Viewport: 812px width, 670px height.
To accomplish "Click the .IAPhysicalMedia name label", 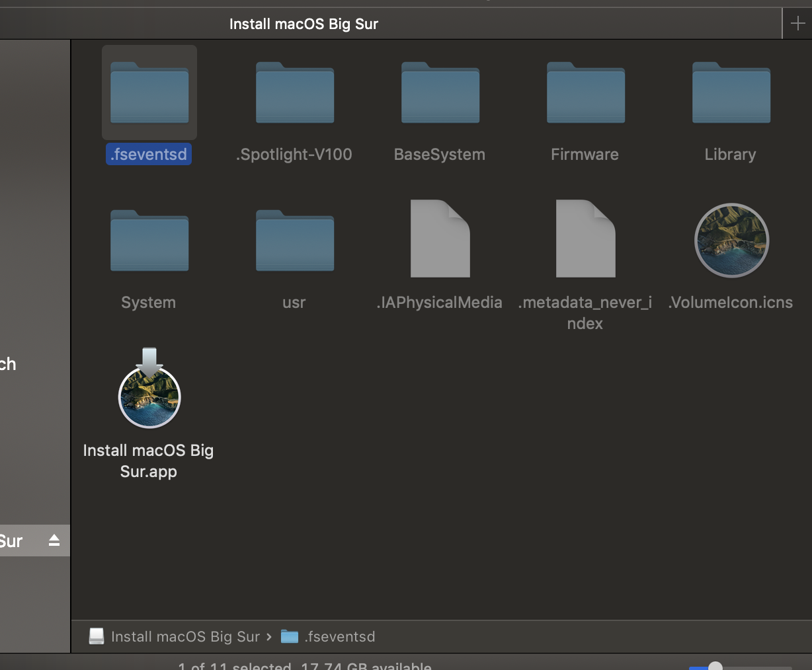I will 440,302.
